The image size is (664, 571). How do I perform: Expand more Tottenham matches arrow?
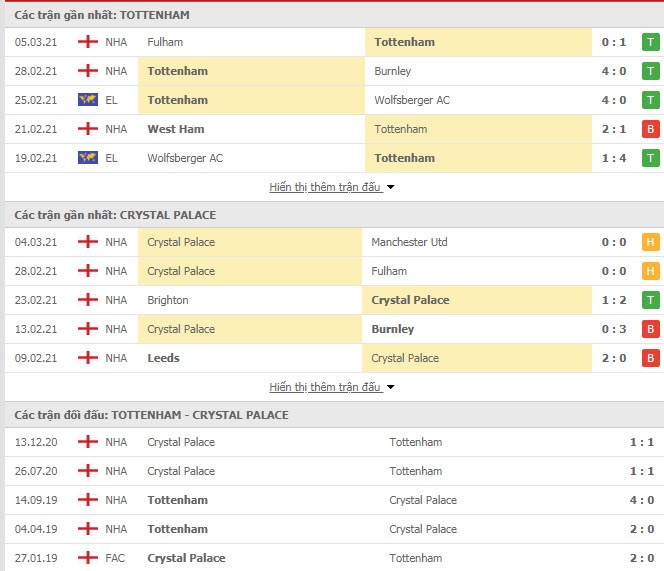click(390, 187)
